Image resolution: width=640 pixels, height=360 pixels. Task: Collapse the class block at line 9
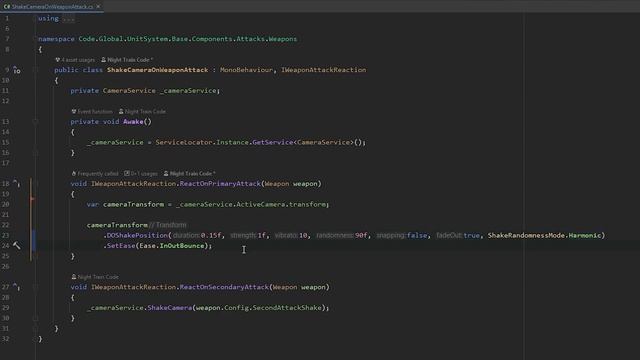point(35,70)
